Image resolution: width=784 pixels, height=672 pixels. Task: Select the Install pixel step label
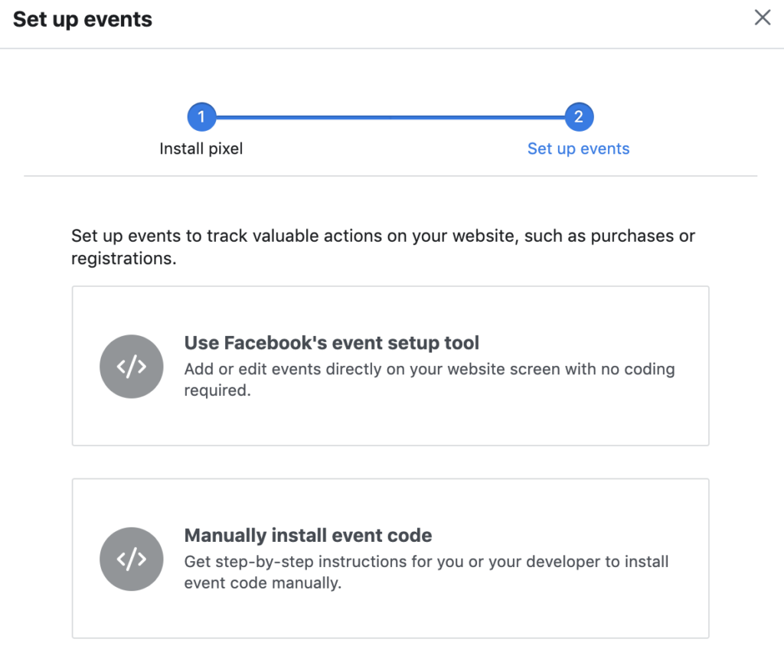[x=201, y=148]
